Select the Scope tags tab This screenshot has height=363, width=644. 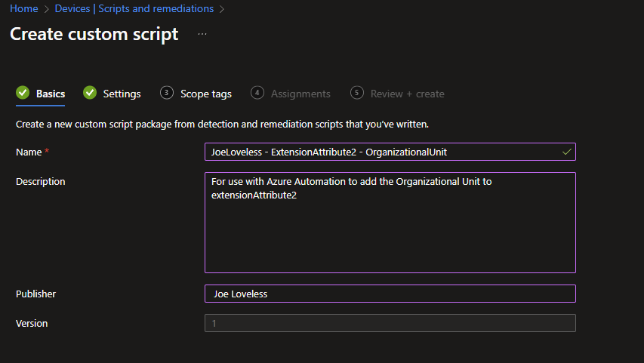[x=205, y=94]
